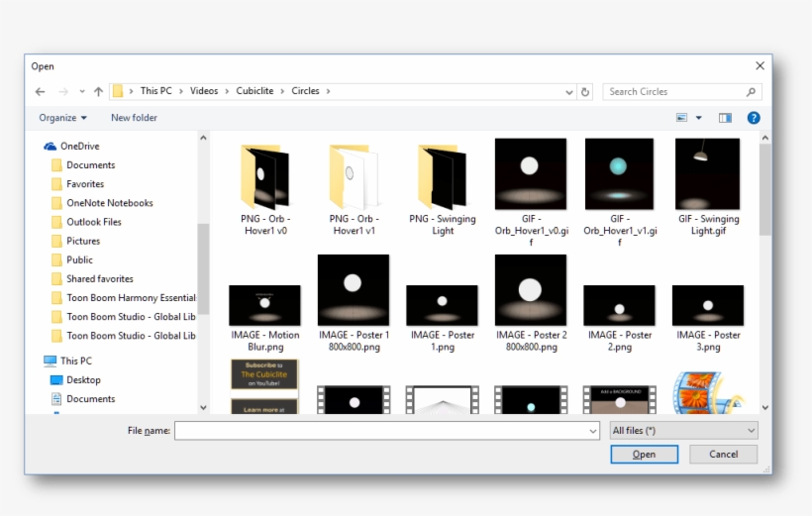Screen dimensions: 812x516
Task: Select Cubiclite in the breadcrumb path
Action: point(254,91)
